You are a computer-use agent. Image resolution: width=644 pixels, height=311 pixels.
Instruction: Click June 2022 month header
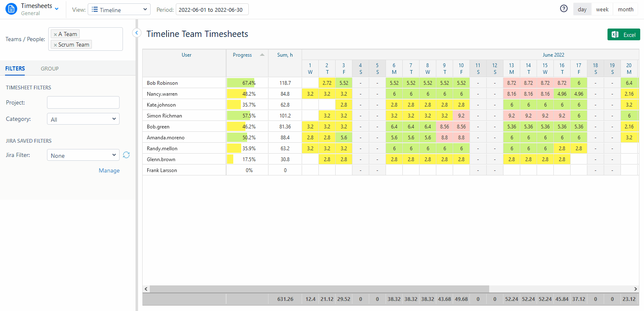pos(553,55)
